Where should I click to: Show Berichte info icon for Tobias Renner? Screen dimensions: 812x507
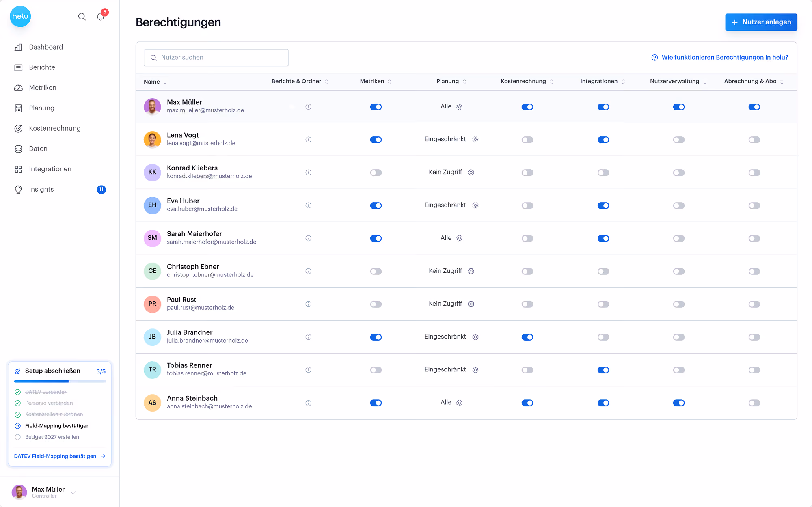pyautogui.click(x=309, y=370)
